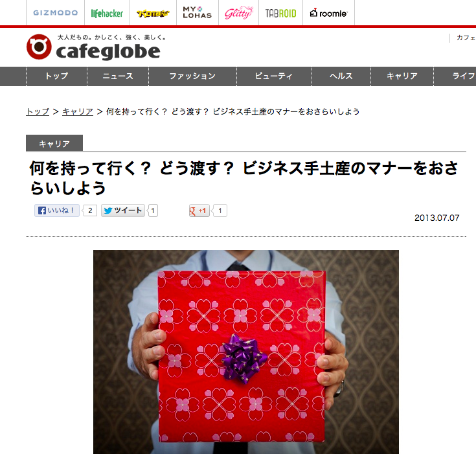Open the ビューティ navigation item
The width and height of the screenshot is (476, 476).
point(274,76)
